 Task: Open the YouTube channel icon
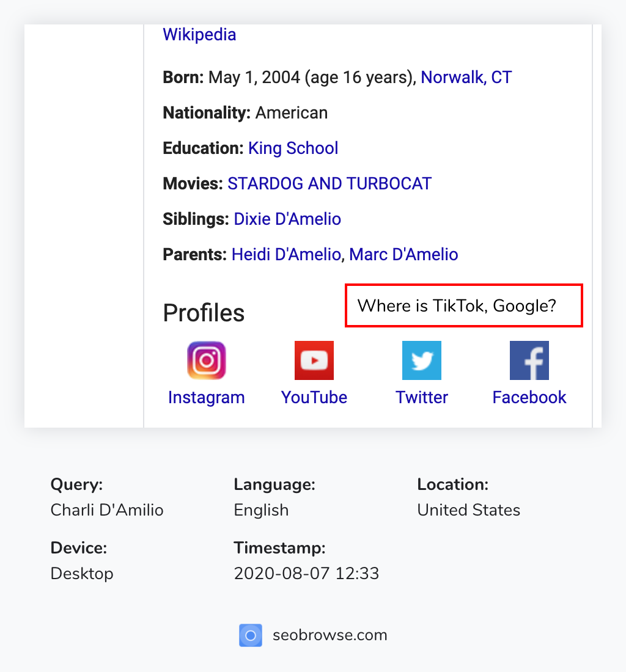[x=314, y=360]
